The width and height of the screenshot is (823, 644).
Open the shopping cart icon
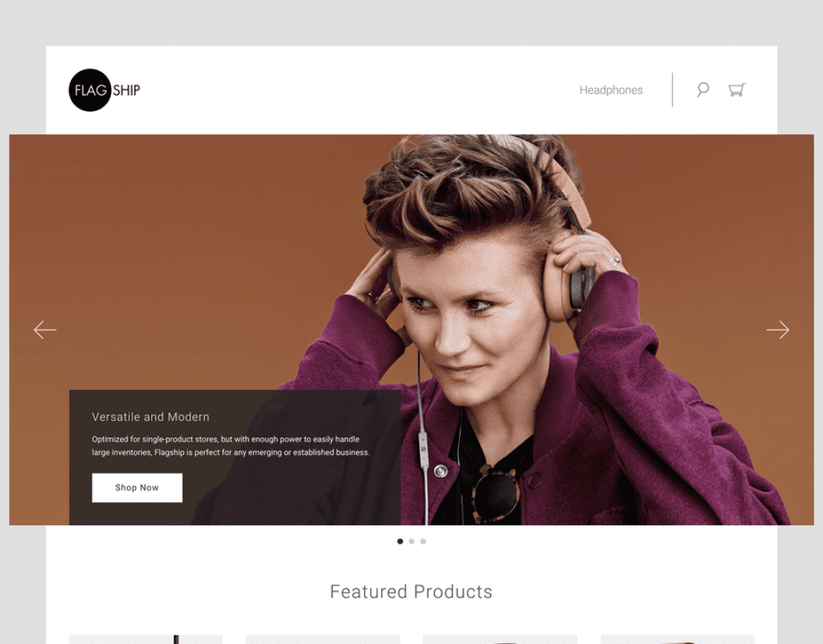(x=737, y=90)
